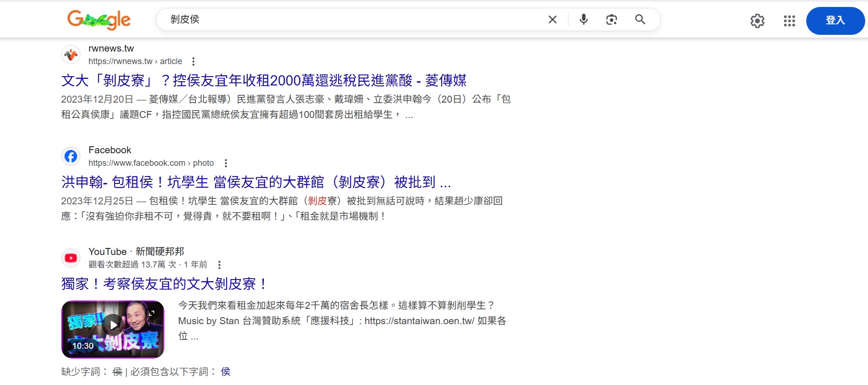Open 獨家！考察侯友宜的文大剝皮寮 video link
Image resolution: width=868 pixels, height=385 pixels.
coord(164,284)
